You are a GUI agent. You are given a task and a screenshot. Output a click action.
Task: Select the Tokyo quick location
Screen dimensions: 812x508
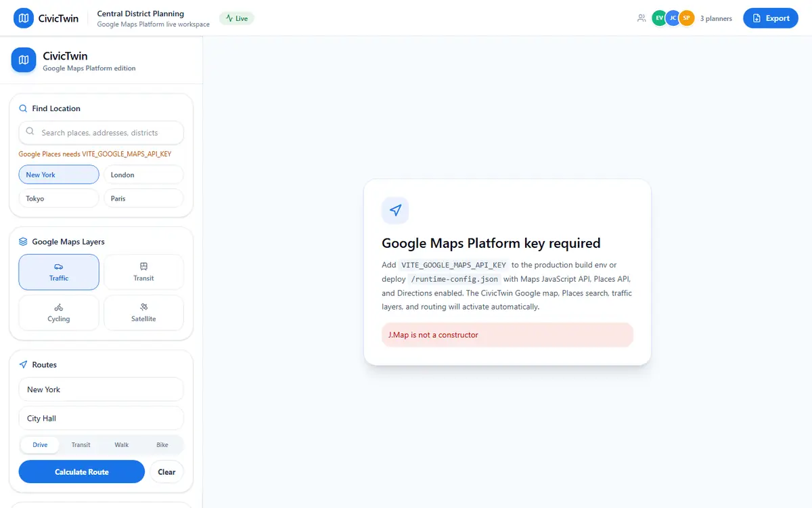pyautogui.click(x=59, y=198)
